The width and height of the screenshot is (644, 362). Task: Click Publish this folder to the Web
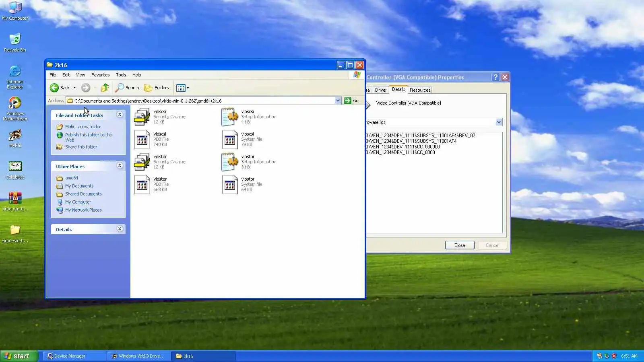point(89,137)
